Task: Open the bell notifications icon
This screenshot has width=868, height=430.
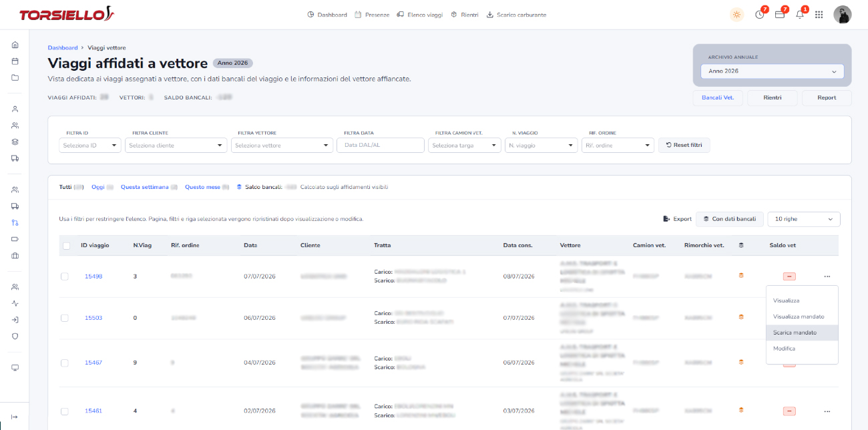Action: (800, 15)
